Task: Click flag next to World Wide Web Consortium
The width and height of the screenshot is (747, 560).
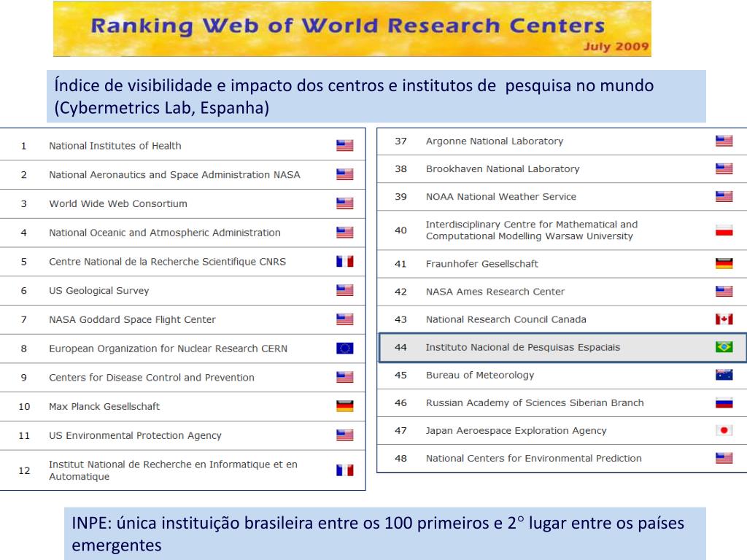Action: click(x=344, y=203)
